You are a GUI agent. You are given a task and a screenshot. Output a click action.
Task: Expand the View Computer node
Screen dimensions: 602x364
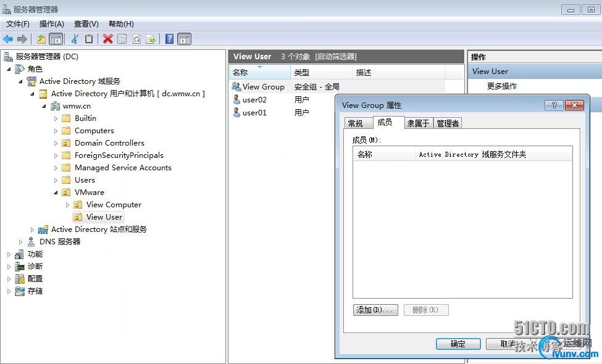(x=67, y=205)
